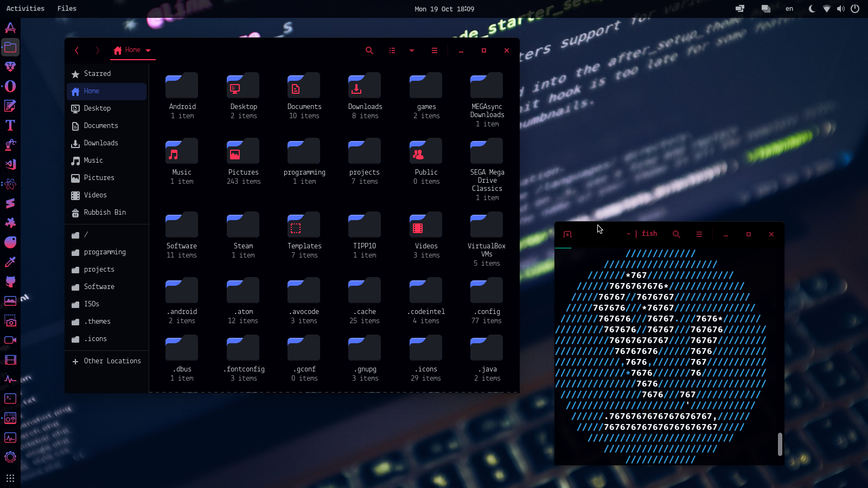Viewport: 868px width, 488px height.
Task: Launch the Brave browser from dock
Action: [x=10, y=67]
